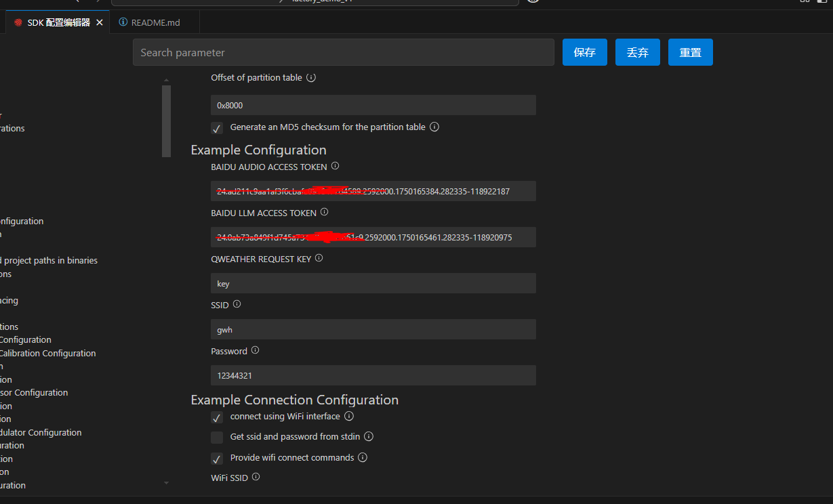Click info icon beside Password label

pos(255,350)
